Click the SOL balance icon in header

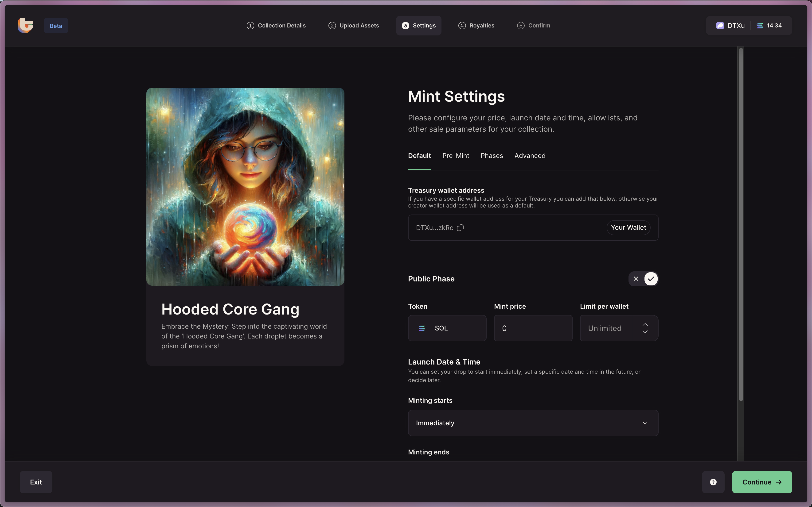tap(760, 26)
